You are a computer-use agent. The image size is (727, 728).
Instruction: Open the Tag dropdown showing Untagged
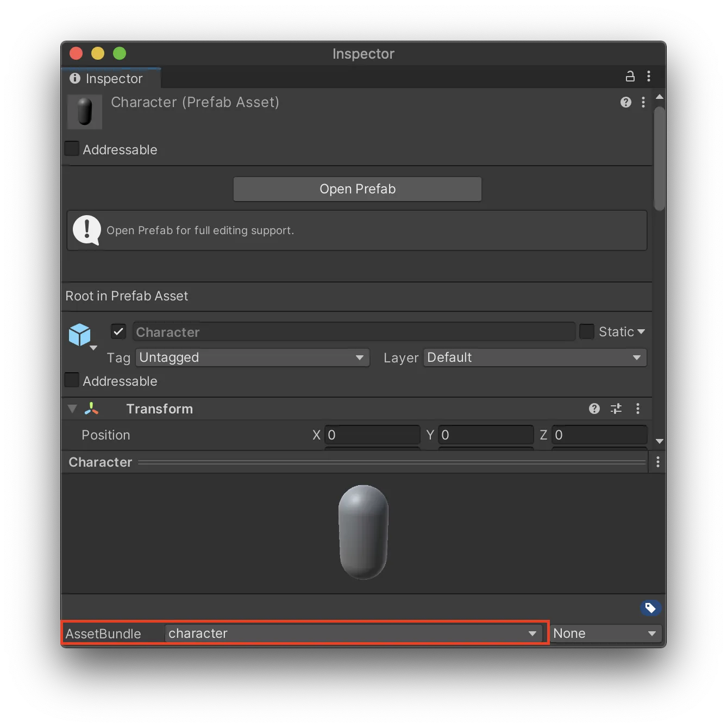point(252,357)
